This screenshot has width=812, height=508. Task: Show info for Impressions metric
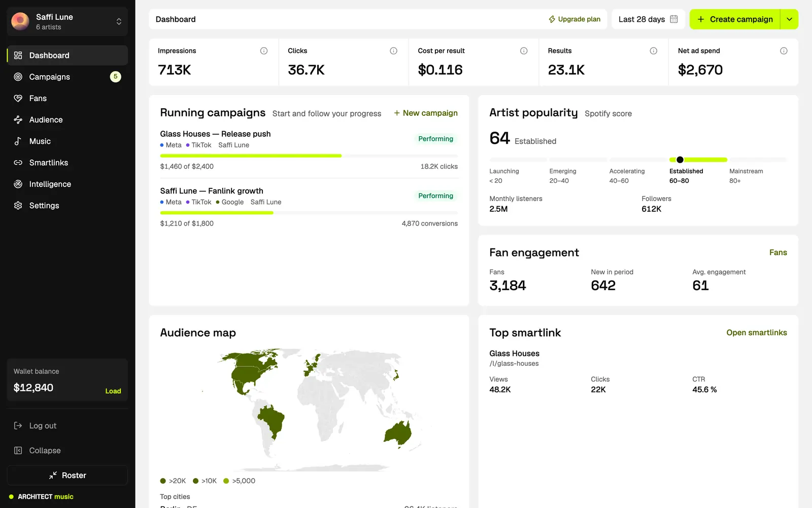pyautogui.click(x=264, y=51)
